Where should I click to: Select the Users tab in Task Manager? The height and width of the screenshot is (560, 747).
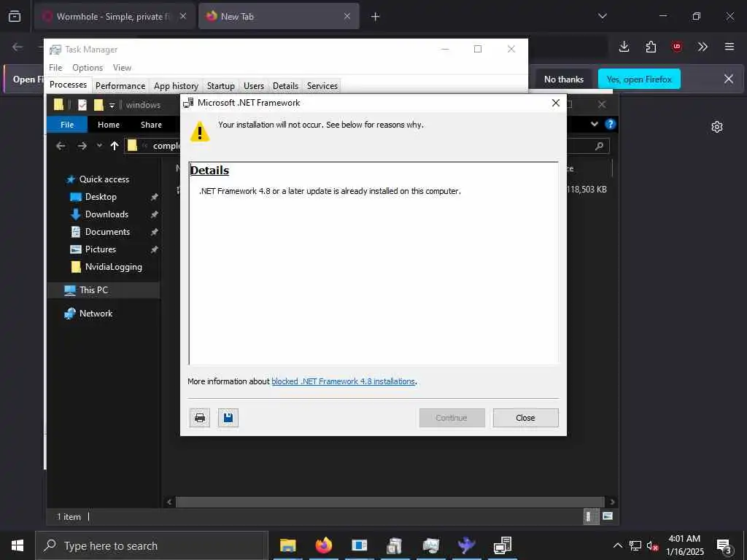tap(253, 86)
